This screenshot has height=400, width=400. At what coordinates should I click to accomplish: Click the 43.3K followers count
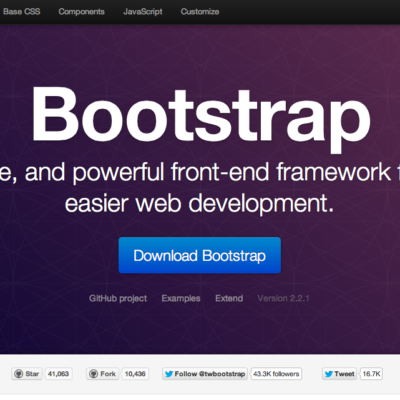276,374
